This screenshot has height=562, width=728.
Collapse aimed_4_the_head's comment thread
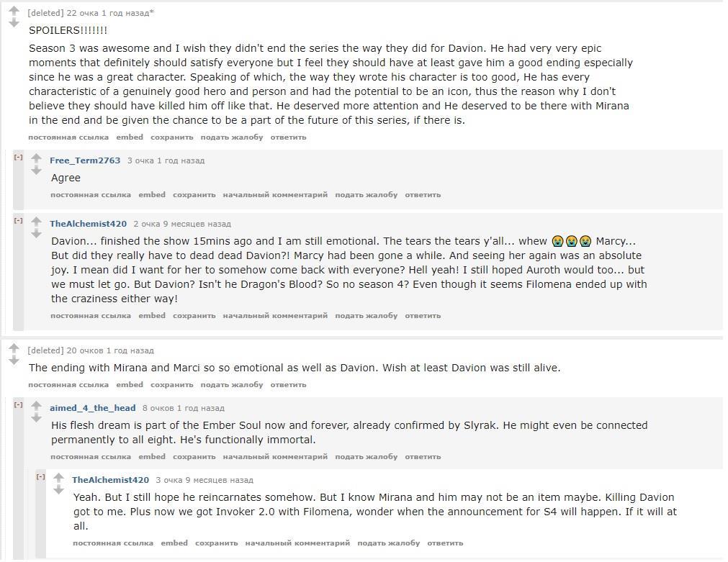(x=19, y=405)
